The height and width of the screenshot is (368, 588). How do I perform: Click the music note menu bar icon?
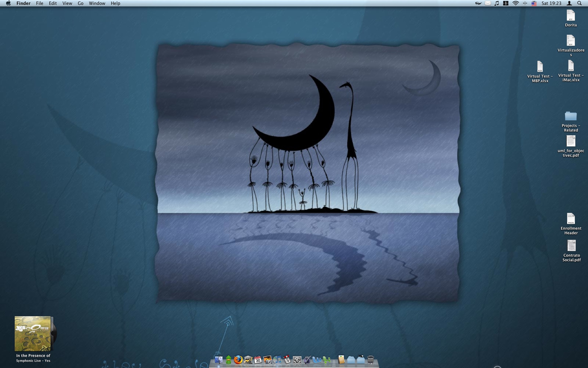point(497,3)
